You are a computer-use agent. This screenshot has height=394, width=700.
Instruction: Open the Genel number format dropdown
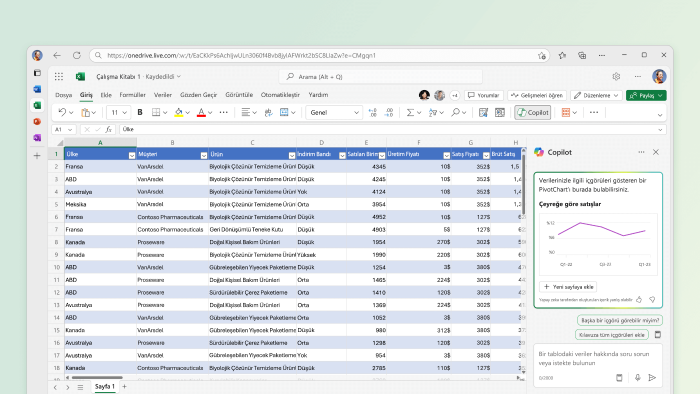click(x=333, y=112)
